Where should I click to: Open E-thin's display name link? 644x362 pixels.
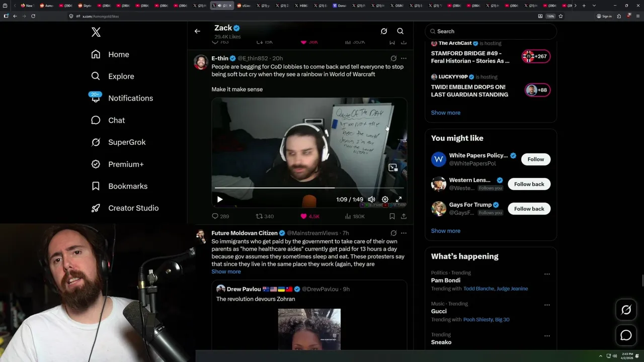(x=220, y=58)
